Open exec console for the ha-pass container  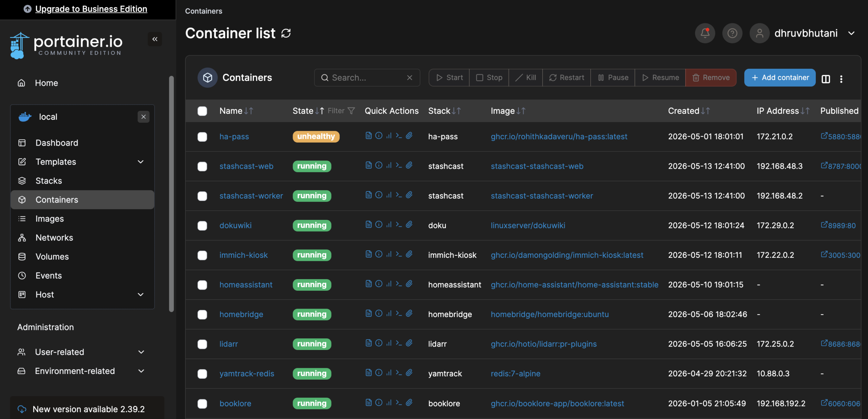(x=399, y=135)
